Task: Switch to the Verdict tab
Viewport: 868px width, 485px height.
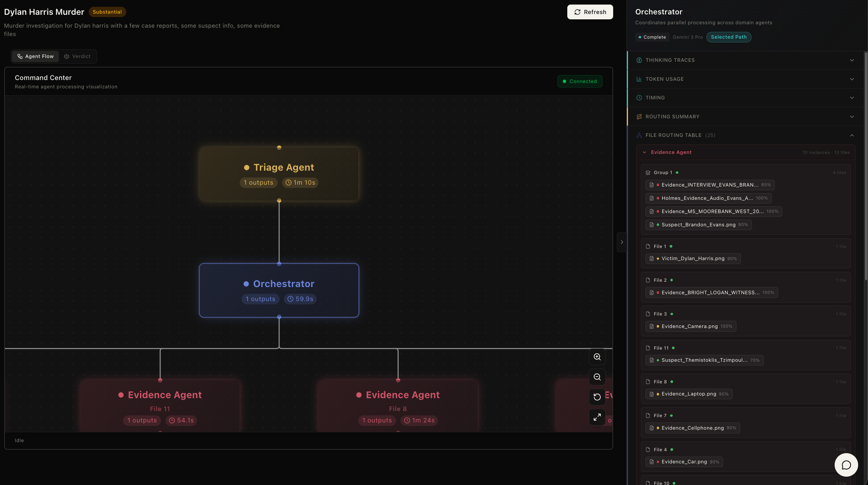Action: click(x=77, y=57)
